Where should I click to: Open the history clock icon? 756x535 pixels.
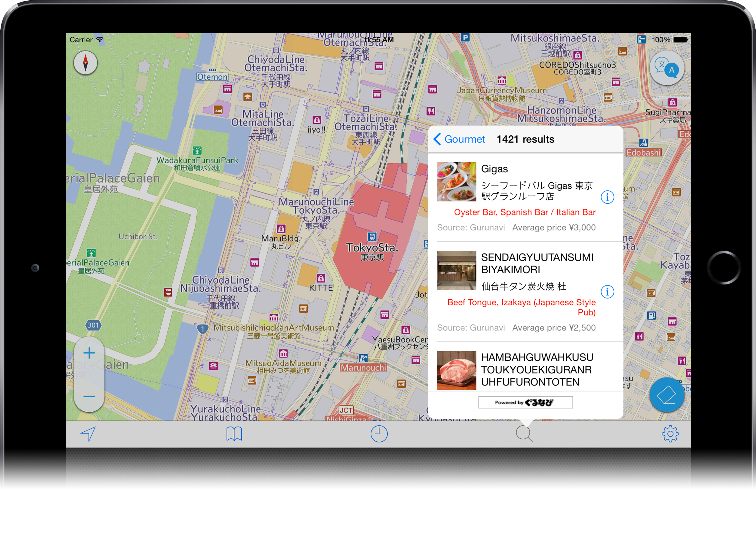pyautogui.click(x=379, y=434)
